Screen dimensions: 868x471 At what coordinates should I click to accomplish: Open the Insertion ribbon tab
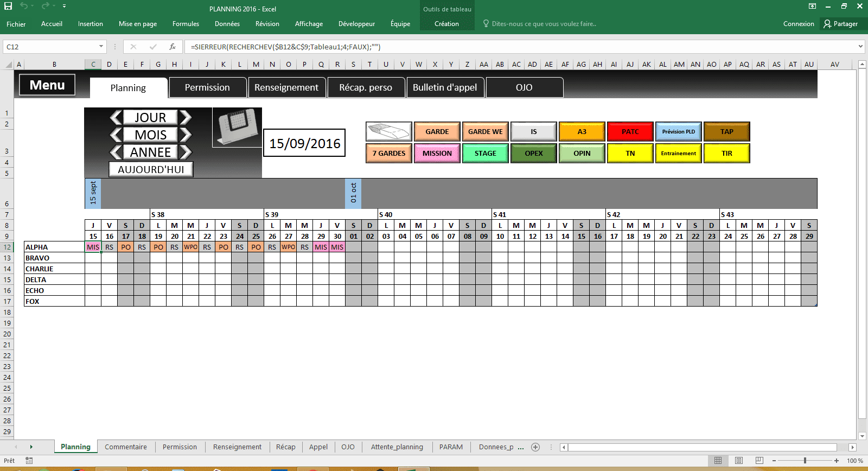point(91,24)
